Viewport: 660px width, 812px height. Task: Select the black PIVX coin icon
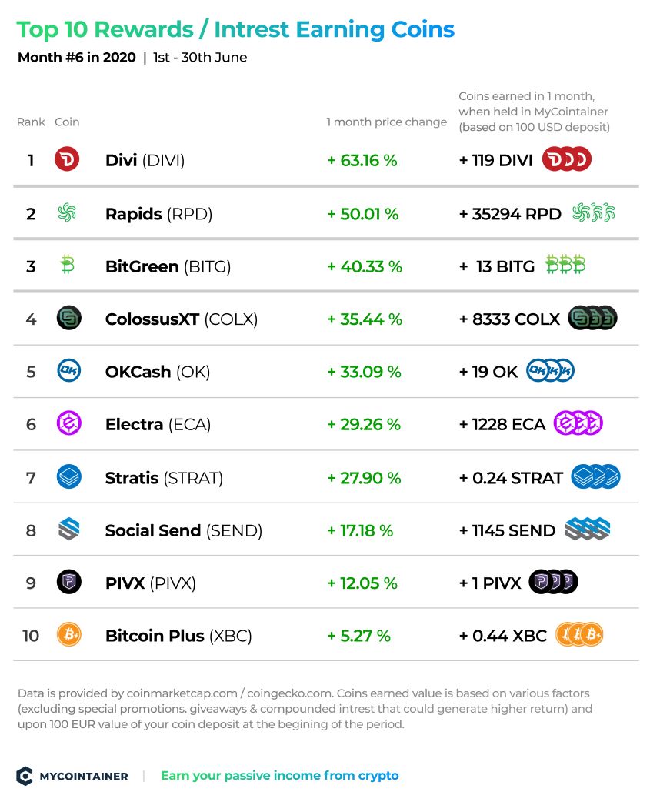[69, 582]
